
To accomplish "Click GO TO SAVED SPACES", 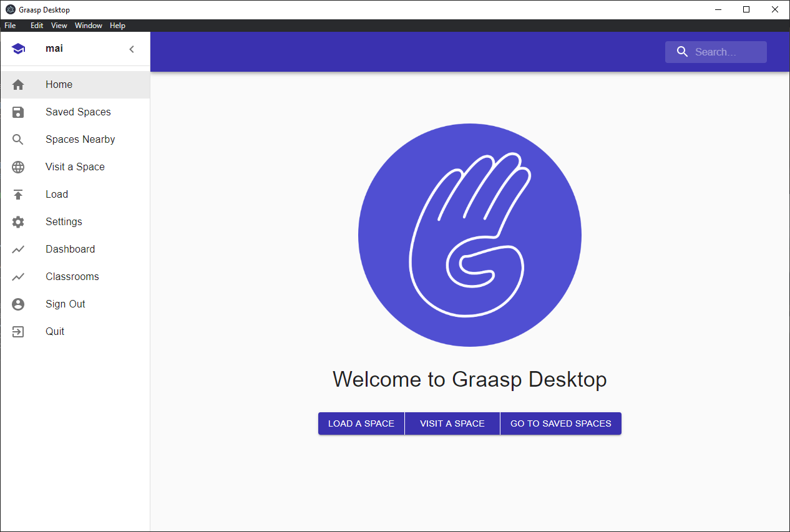I will (x=560, y=423).
